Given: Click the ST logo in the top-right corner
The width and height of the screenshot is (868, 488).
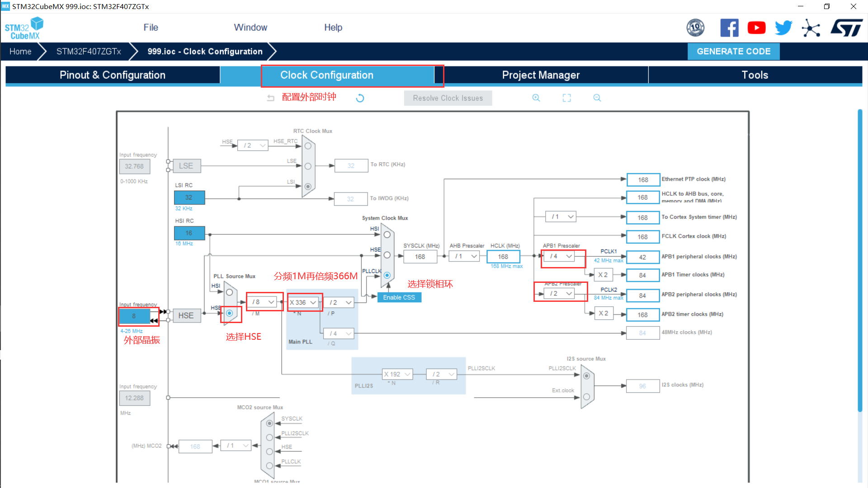Looking at the screenshot, I should [x=846, y=28].
